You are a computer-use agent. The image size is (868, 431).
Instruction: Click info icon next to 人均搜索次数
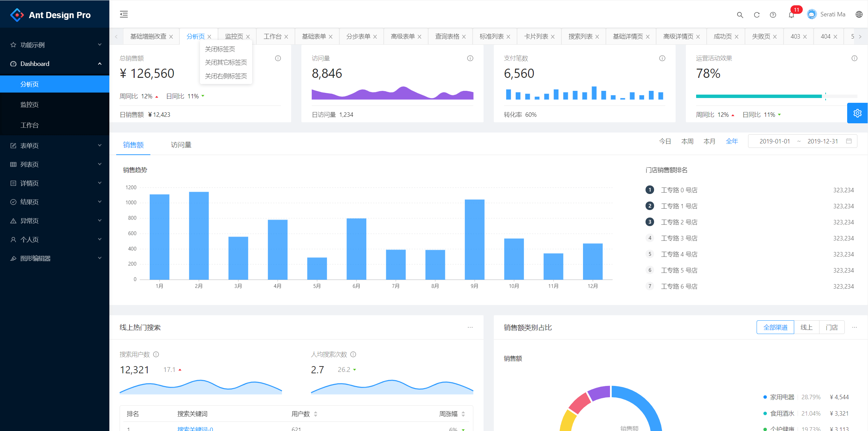pos(353,354)
